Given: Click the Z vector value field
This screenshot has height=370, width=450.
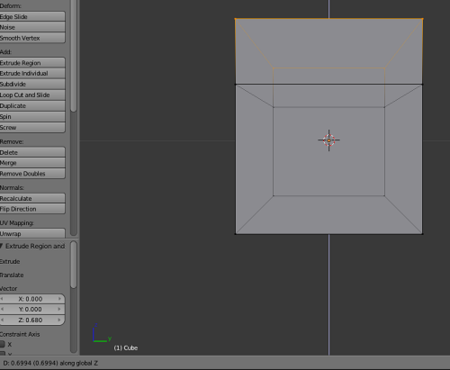Looking at the screenshot, I should (x=32, y=320).
